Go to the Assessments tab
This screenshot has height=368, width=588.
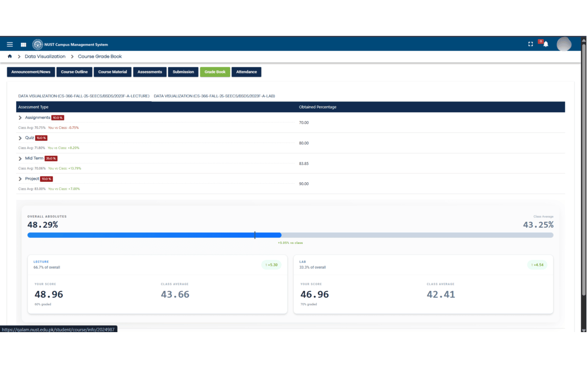[x=150, y=72]
